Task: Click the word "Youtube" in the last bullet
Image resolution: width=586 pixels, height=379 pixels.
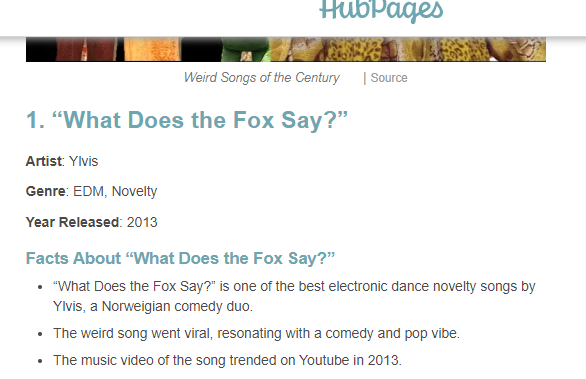Action: (x=324, y=360)
